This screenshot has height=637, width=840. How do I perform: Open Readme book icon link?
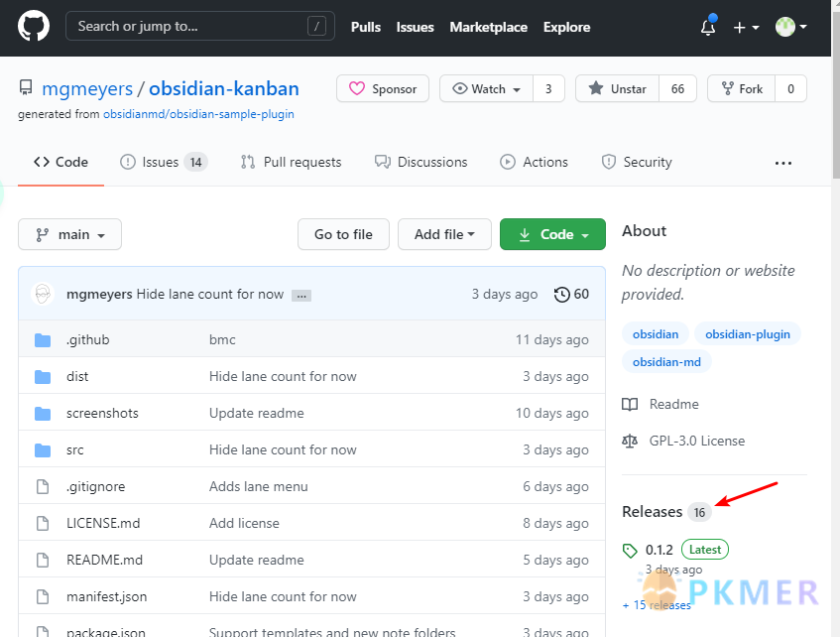click(630, 404)
